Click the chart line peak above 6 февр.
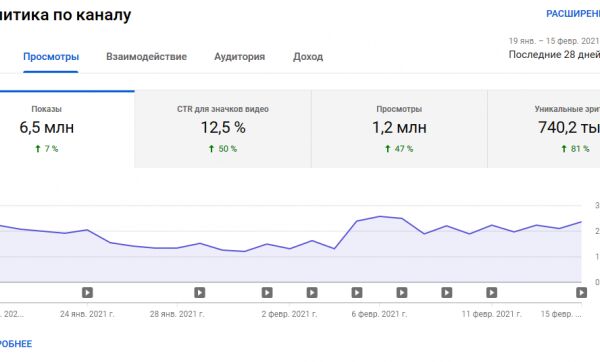 tap(380, 217)
